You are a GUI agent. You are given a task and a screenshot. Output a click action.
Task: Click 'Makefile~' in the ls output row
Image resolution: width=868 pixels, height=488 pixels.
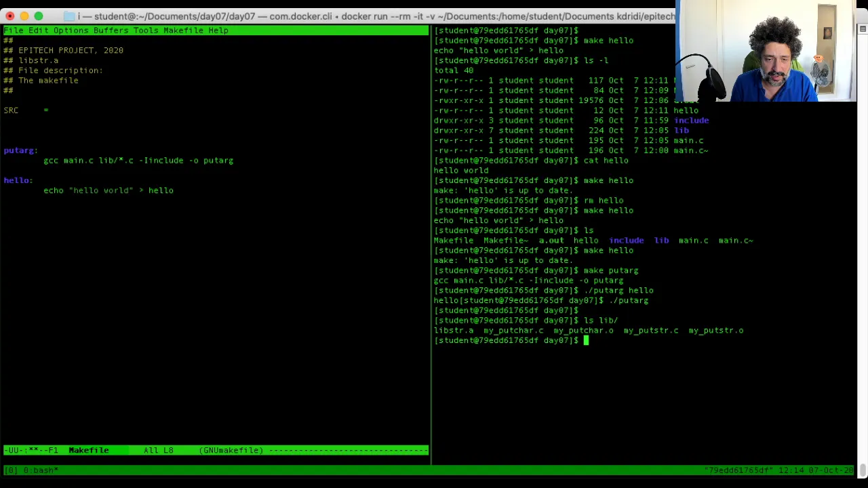(x=506, y=241)
